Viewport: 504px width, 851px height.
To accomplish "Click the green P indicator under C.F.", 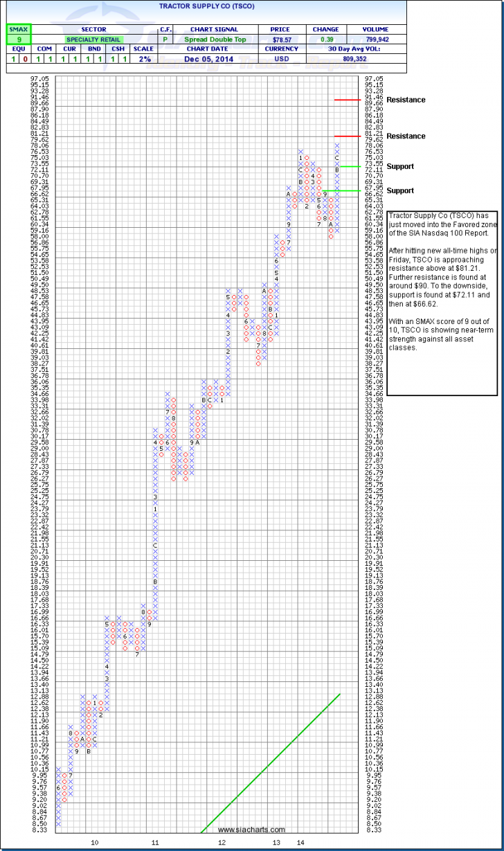I will (x=165, y=40).
